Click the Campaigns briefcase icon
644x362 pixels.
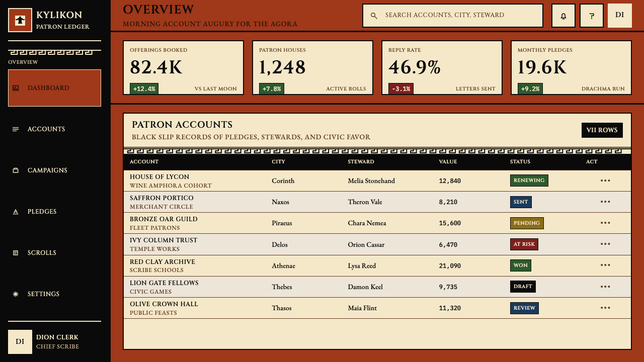click(x=16, y=170)
